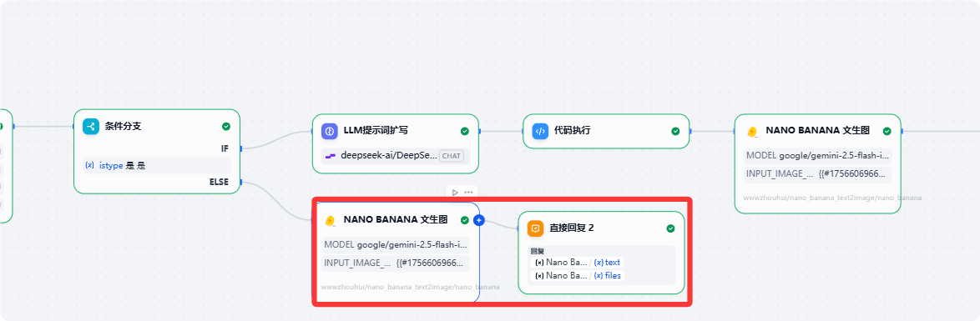Click wwwzhouhui/nano_banana path under node after 代码执行
The image size is (980, 321).
[x=832, y=198]
